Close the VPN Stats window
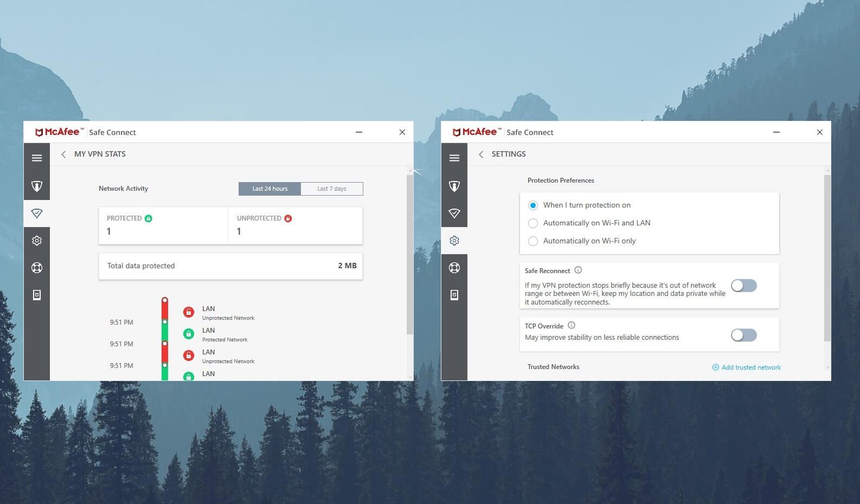 [402, 132]
